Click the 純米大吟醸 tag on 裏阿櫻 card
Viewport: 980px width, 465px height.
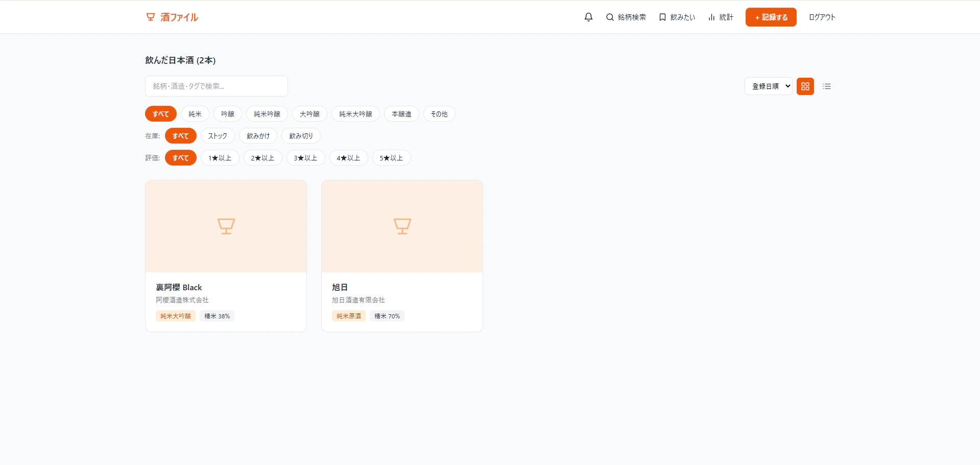pyautogui.click(x=176, y=316)
